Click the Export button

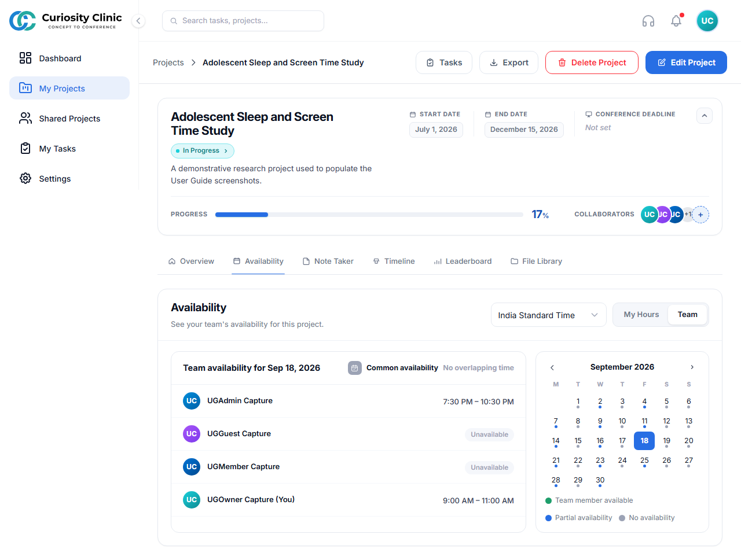(x=509, y=62)
